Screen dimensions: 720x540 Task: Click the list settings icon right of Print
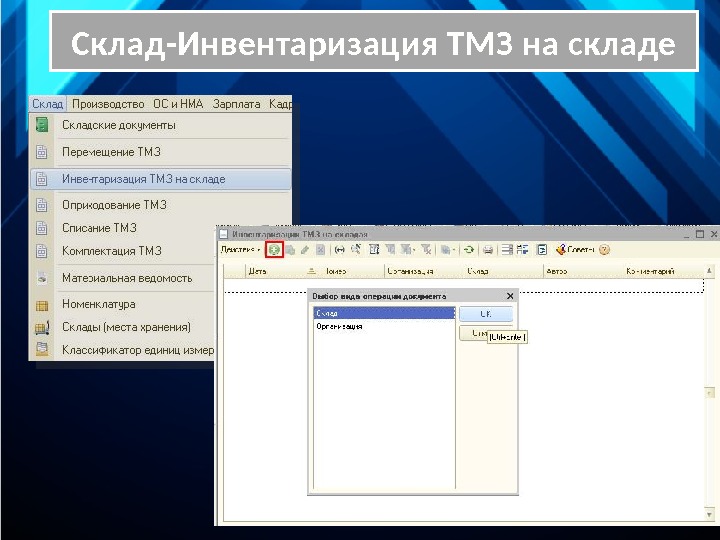pos(507,249)
